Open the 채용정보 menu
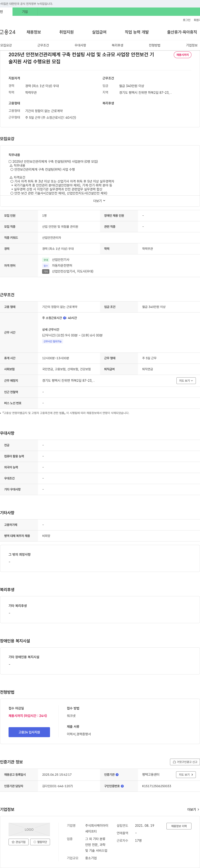The image size is (200, 868). point(34,32)
